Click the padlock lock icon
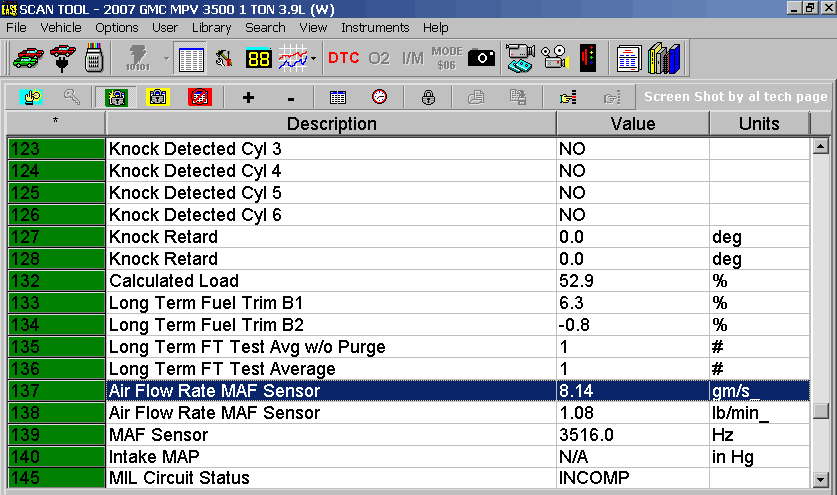The image size is (837, 495). 428,98
